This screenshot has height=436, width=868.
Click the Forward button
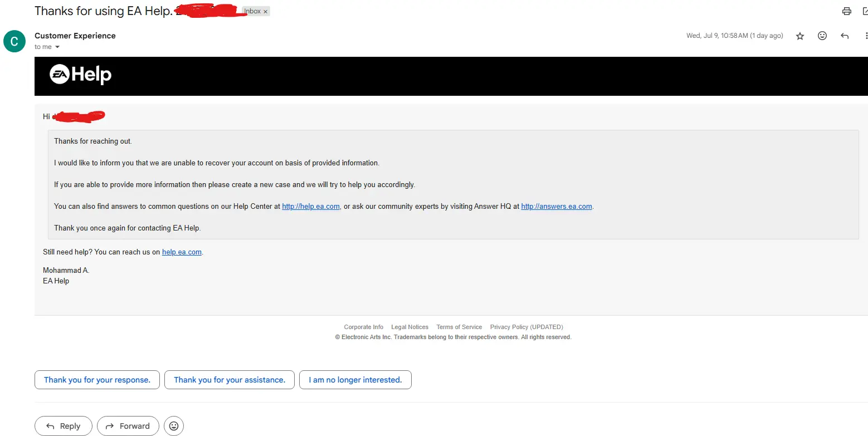128,426
